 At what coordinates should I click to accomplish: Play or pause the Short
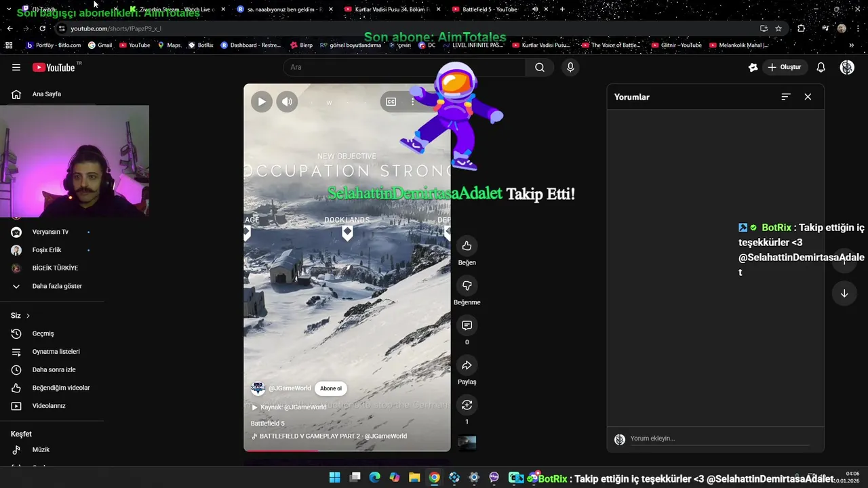point(261,102)
